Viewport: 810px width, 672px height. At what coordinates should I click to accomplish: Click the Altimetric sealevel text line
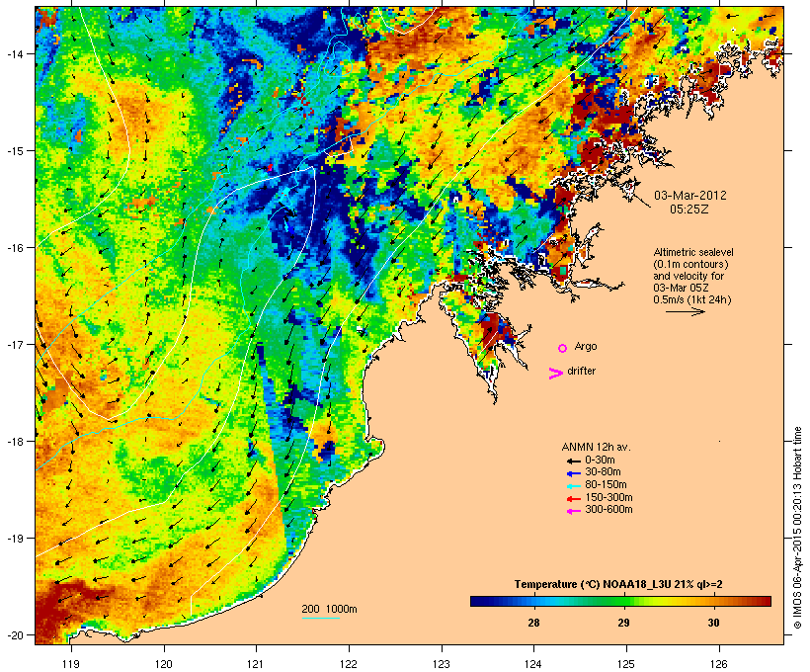[x=693, y=252]
